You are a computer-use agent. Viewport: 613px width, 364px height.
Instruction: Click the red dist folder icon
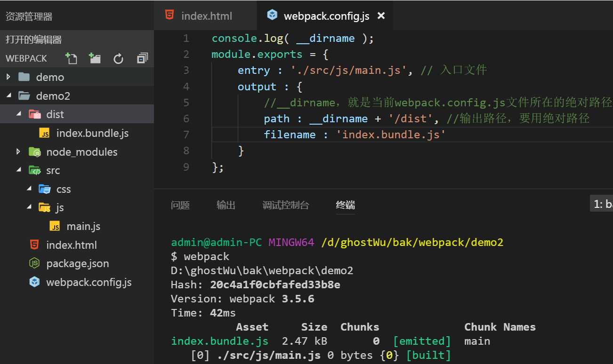point(34,114)
